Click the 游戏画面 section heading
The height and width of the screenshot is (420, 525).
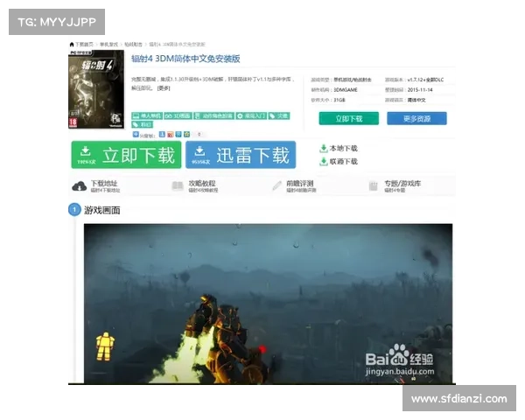pos(101,210)
